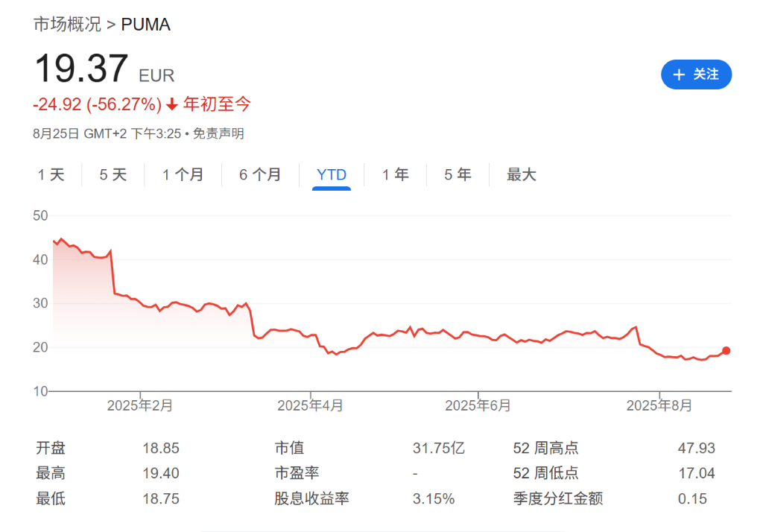Select the YTD range tab

(332, 175)
